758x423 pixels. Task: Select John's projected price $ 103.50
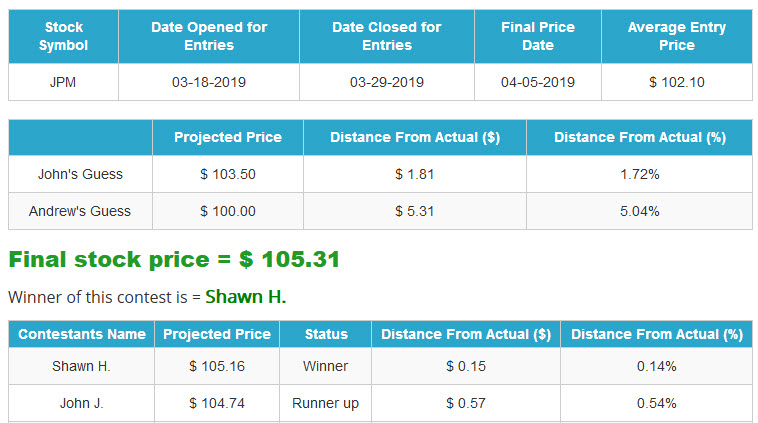228,174
